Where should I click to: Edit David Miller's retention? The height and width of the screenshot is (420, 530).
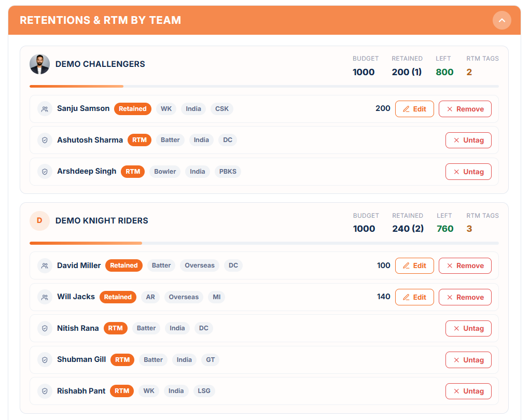click(x=414, y=265)
